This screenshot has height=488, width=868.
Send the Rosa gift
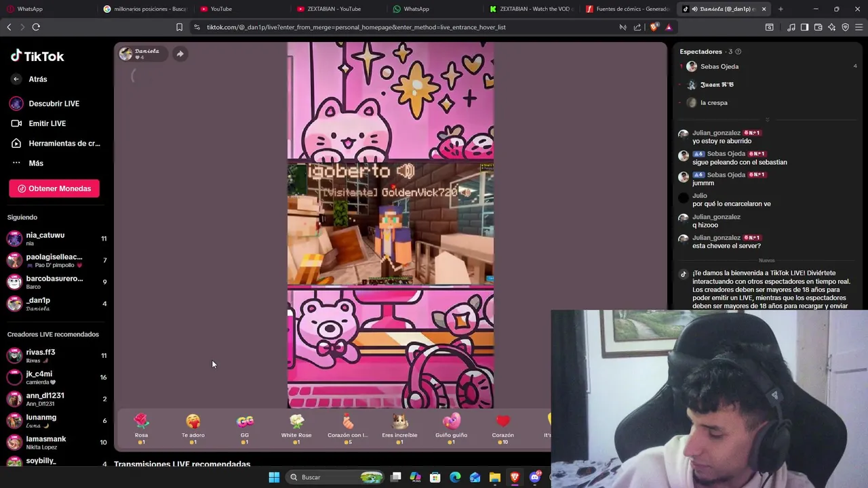coord(141,428)
